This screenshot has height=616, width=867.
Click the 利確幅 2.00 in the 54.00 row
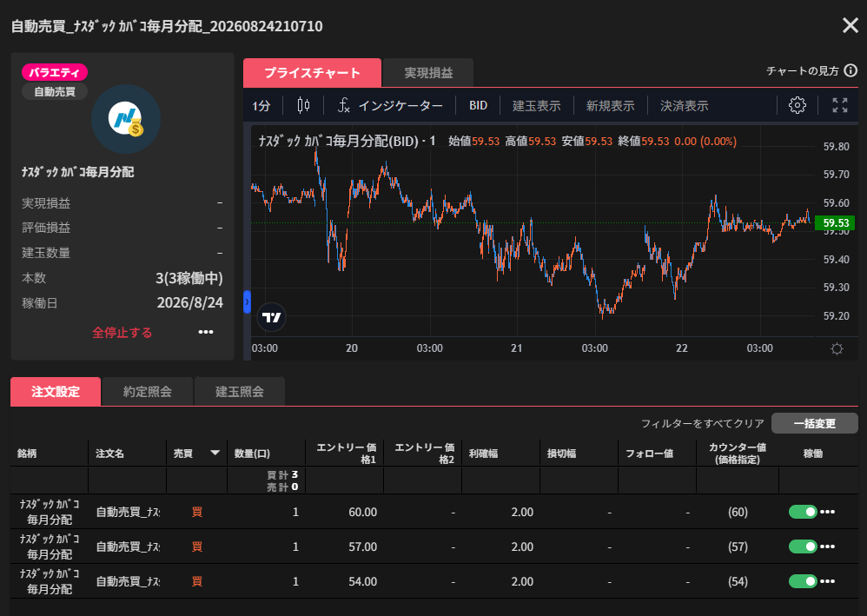(522, 582)
